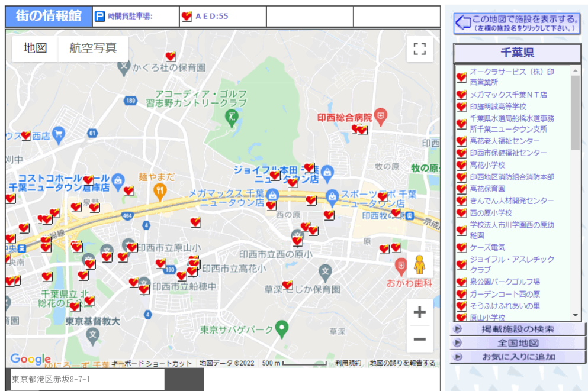This screenshot has height=391, width=588.
Task: Select メガマックス千葉NT店 in facility list
Action: 508,95
